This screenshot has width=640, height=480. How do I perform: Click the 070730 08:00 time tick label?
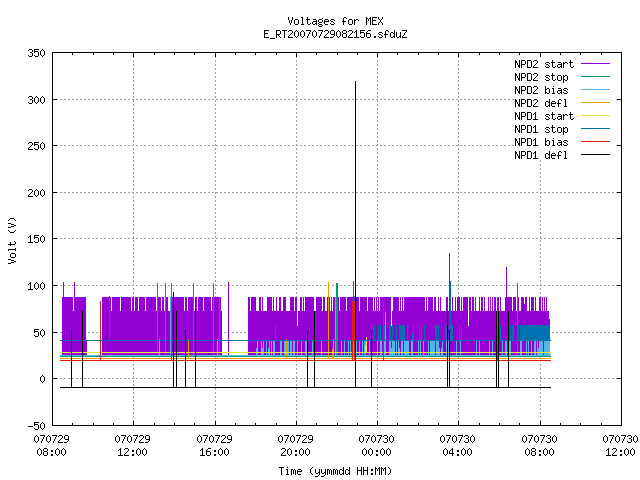(539, 446)
